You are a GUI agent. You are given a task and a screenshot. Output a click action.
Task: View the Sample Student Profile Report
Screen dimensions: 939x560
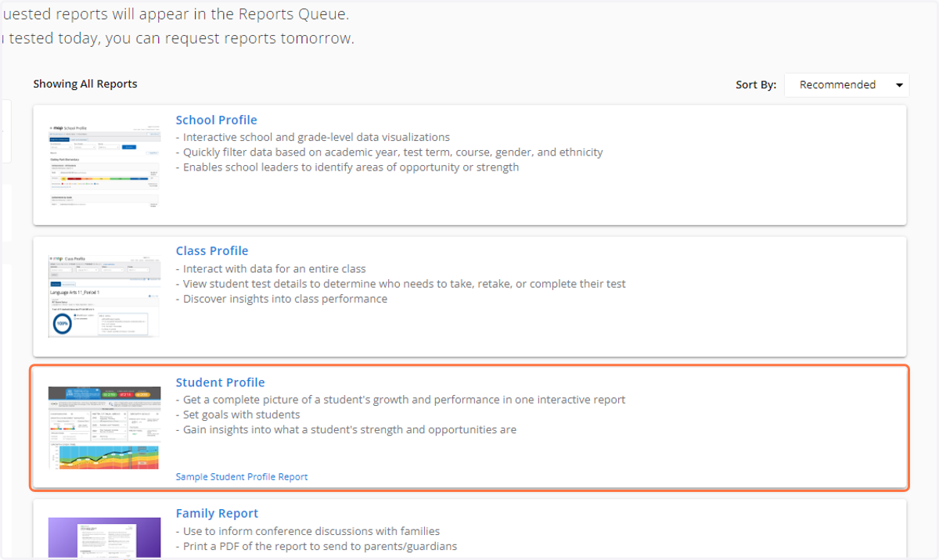tap(242, 476)
